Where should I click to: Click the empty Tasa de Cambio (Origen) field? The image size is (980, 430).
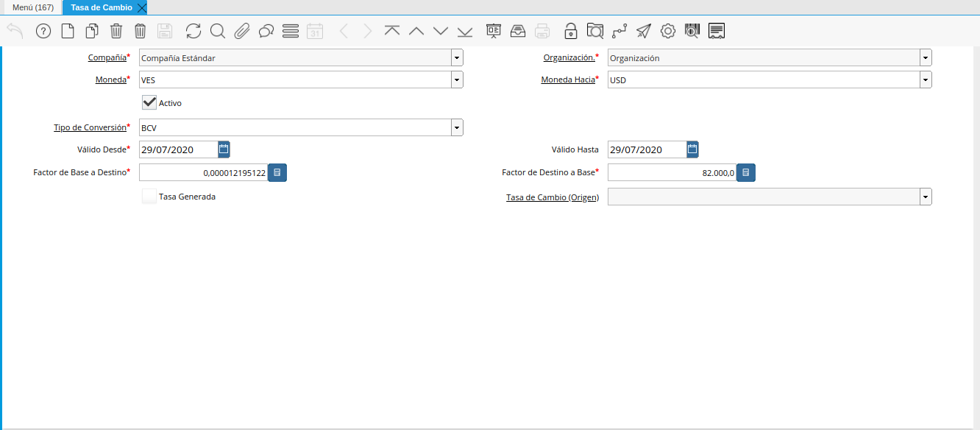764,197
